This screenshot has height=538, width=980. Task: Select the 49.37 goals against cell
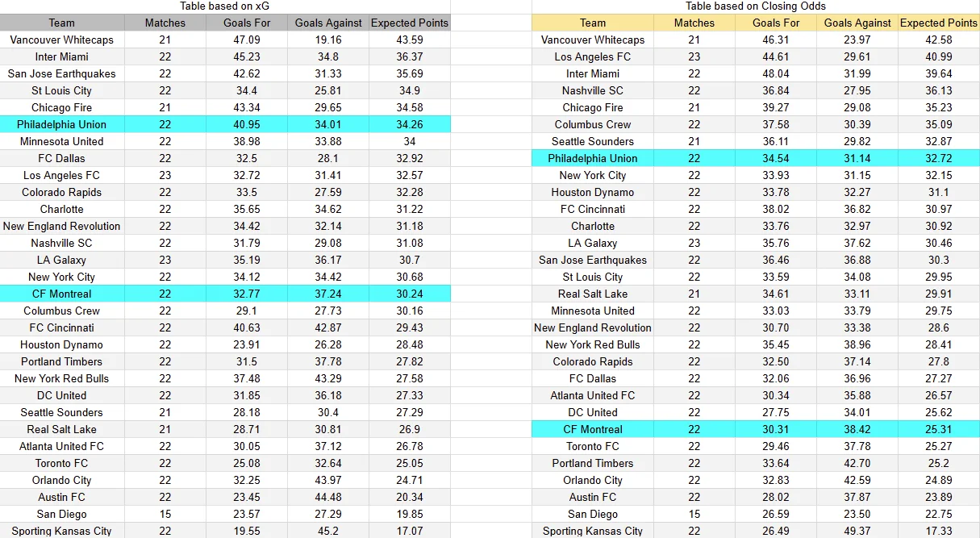pyautogui.click(x=857, y=531)
